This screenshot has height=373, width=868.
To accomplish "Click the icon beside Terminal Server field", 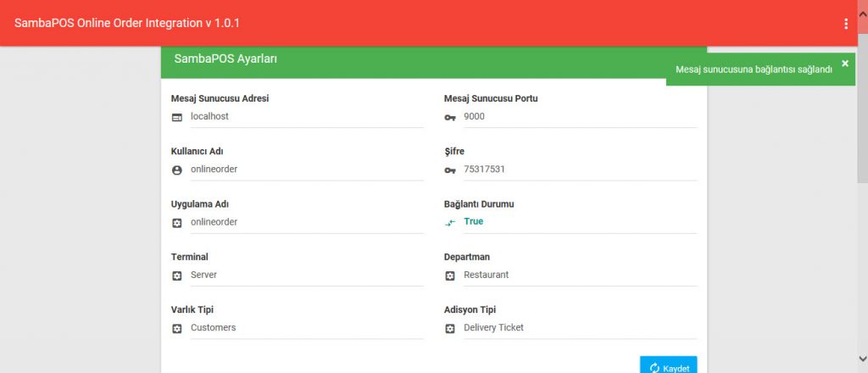I will coord(177,276).
